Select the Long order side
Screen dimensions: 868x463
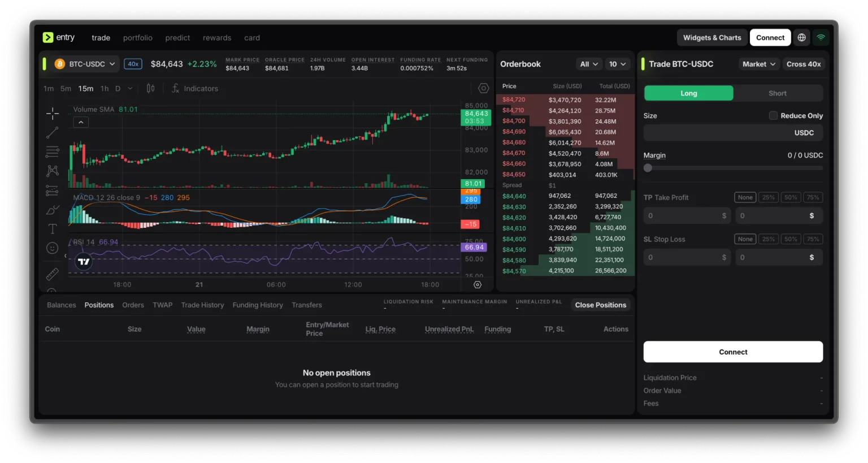(x=689, y=93)
